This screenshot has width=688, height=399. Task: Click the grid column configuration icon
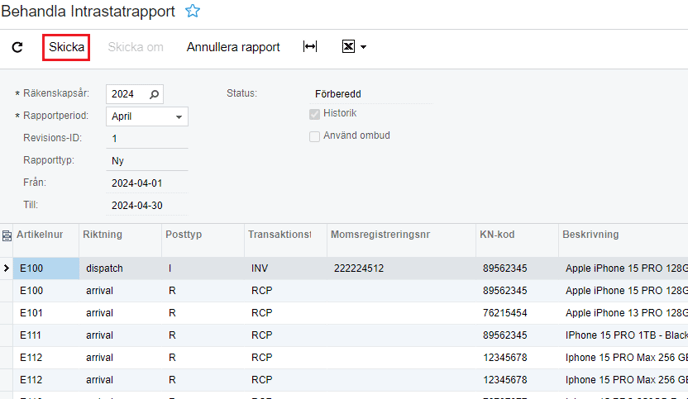(x=7, y=236)
